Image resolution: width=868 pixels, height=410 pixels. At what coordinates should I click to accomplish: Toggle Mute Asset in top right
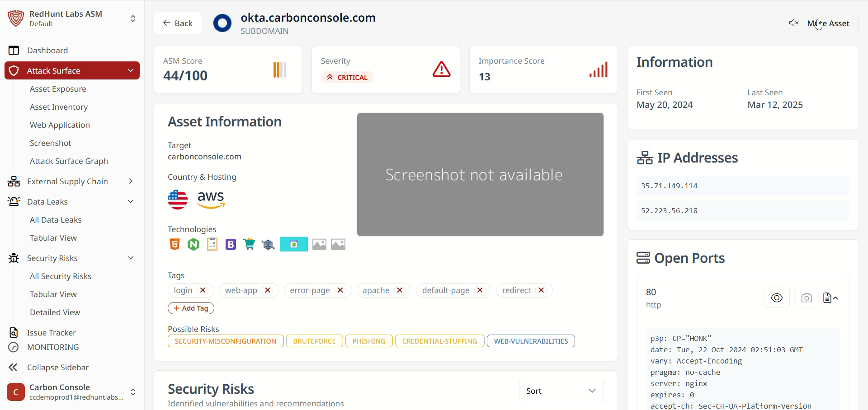coord(819,23)
